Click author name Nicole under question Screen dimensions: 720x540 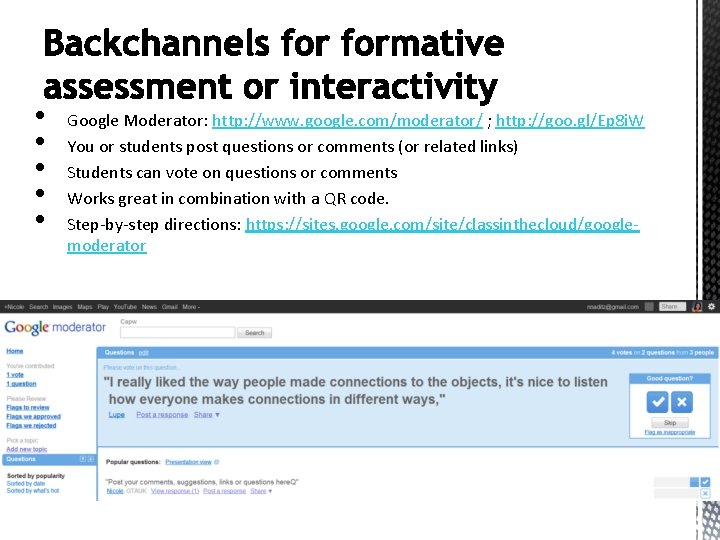pyautogui.click(x=115, y=491)
